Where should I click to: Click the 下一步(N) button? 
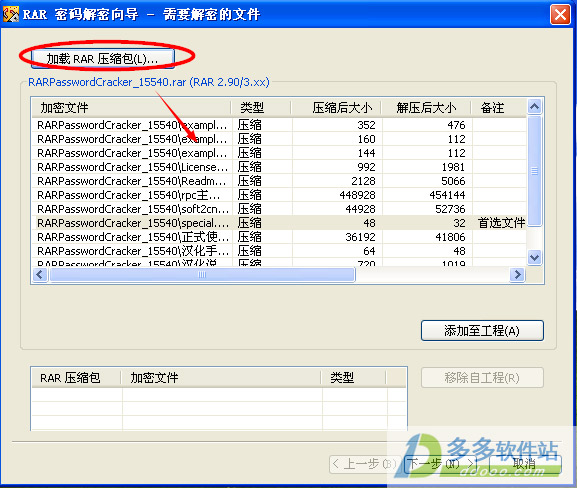(x=440, y=464)
